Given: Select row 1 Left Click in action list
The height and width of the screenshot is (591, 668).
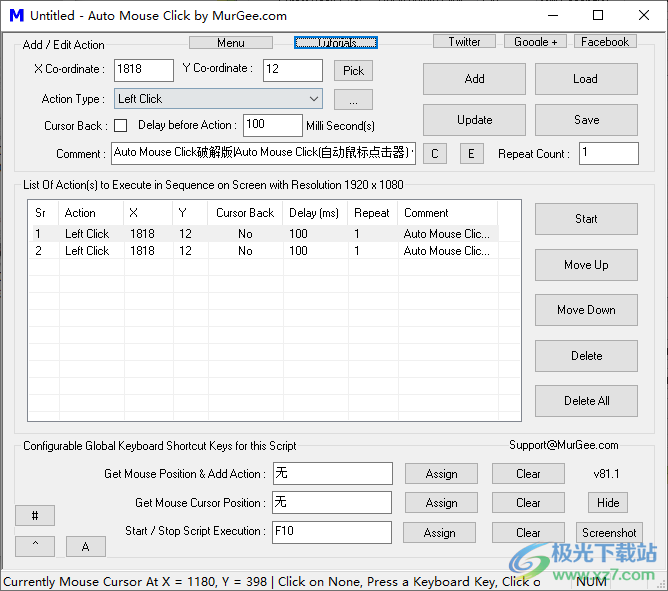Looking at the screenshot, I should pos(265,234).
